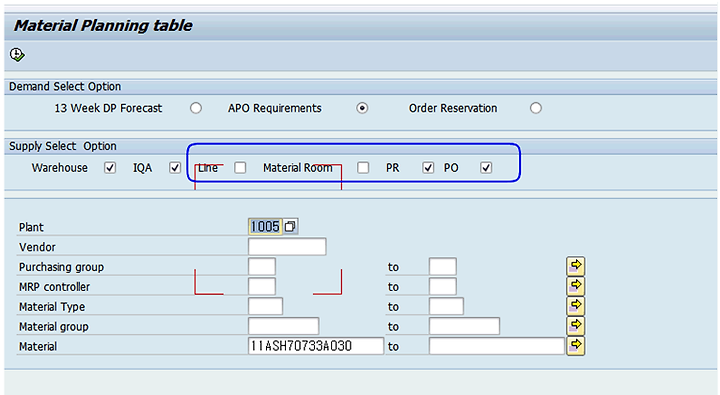The height and width of the screenshot is (395, 720).
Task: Enable the Line checkbox
Action: point(240,168)
